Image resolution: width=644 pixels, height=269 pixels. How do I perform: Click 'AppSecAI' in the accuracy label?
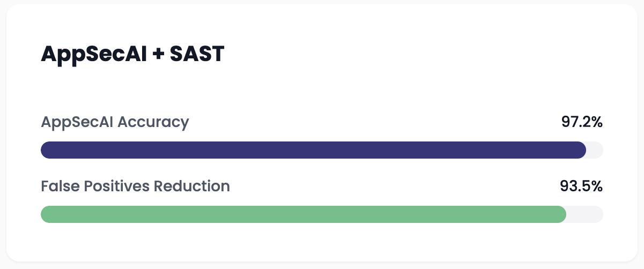77,122
